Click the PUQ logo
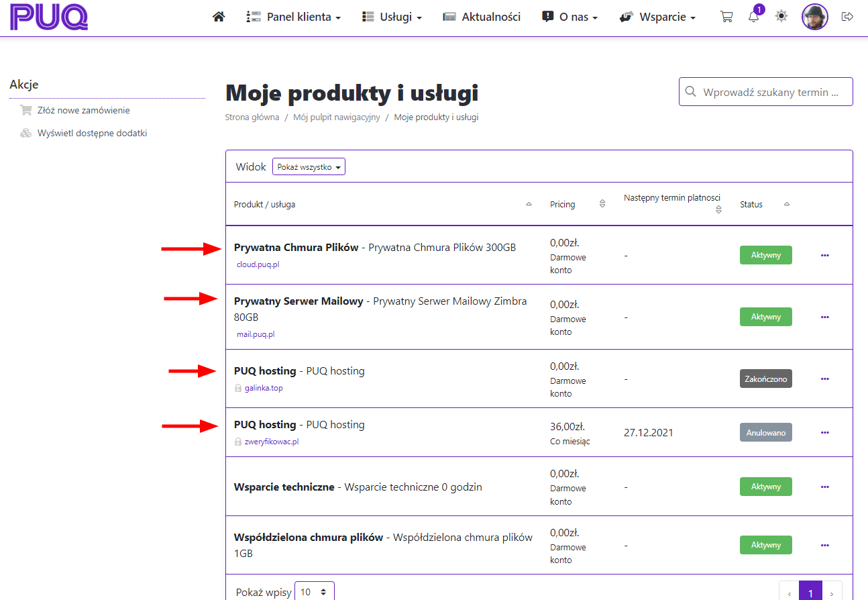868x600 pixels. coord(49,17)
